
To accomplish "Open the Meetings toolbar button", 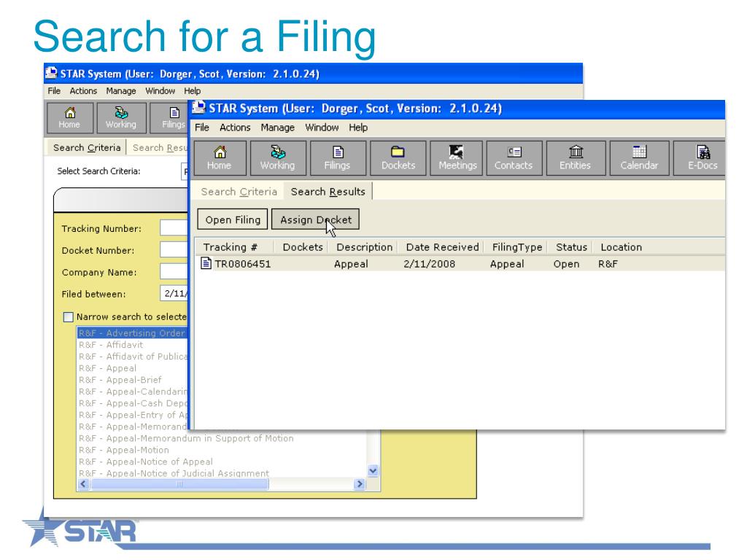I will (457, 158).
